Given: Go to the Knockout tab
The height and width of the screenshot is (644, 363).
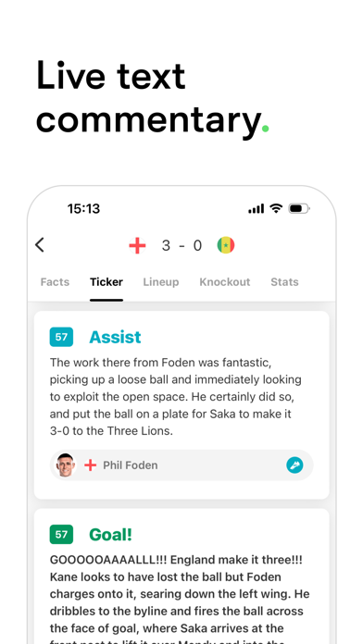Looking at the screenshot, I should click(x=225, y=282).
